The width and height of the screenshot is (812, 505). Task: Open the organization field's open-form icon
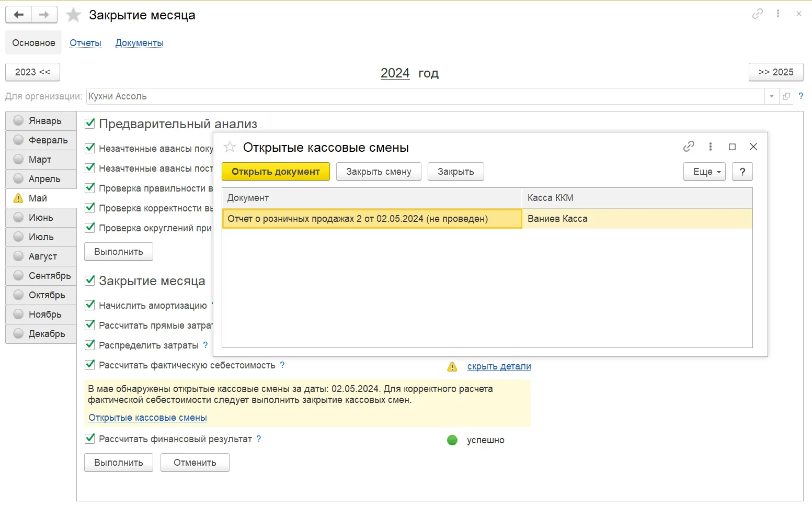[786, 96]
